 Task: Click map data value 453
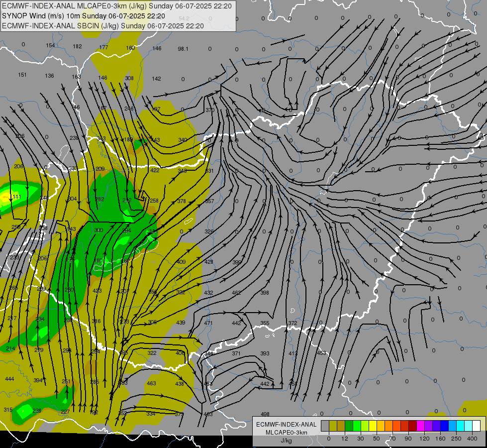tap(321, 353)
